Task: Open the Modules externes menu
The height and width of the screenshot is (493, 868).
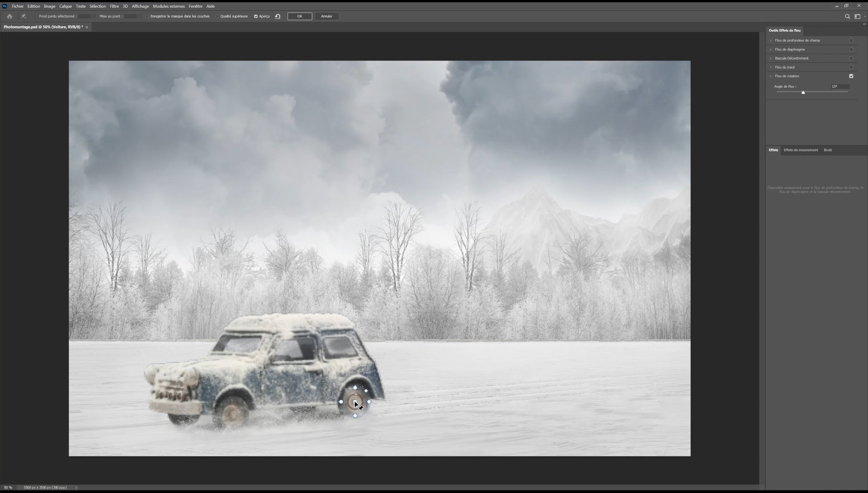Action: pyautogui.click(x=169, y=6)
